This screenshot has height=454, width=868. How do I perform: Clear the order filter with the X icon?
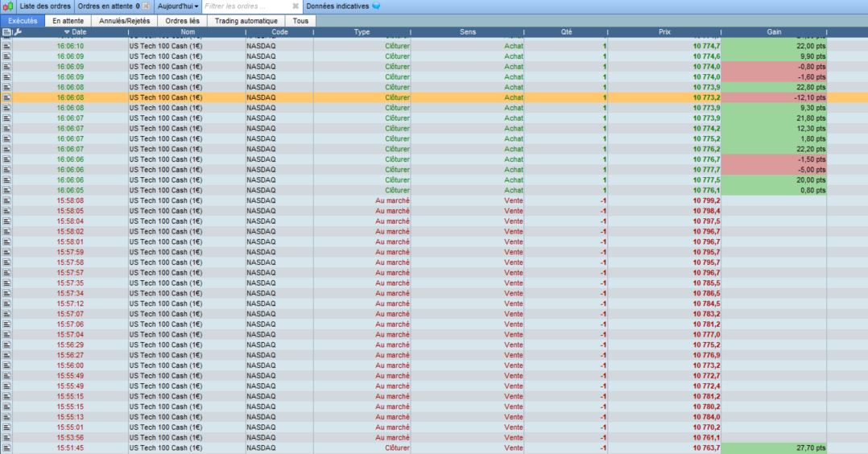(296, 6)
